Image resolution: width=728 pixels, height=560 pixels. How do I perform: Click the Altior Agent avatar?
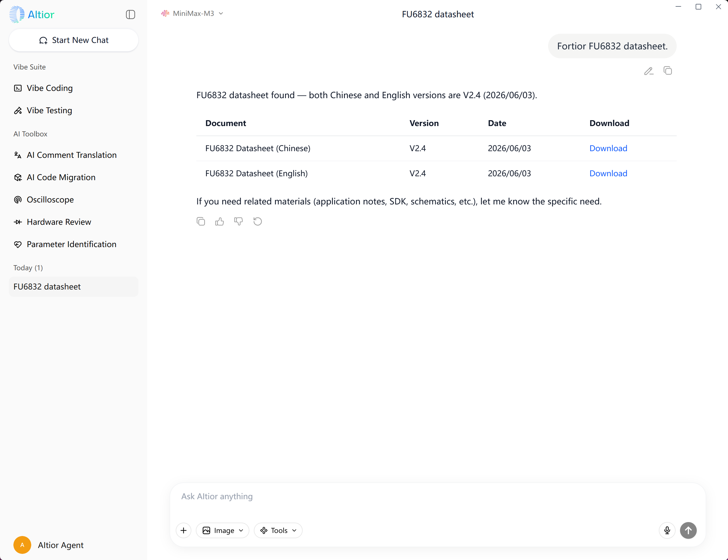pos(22,545)
